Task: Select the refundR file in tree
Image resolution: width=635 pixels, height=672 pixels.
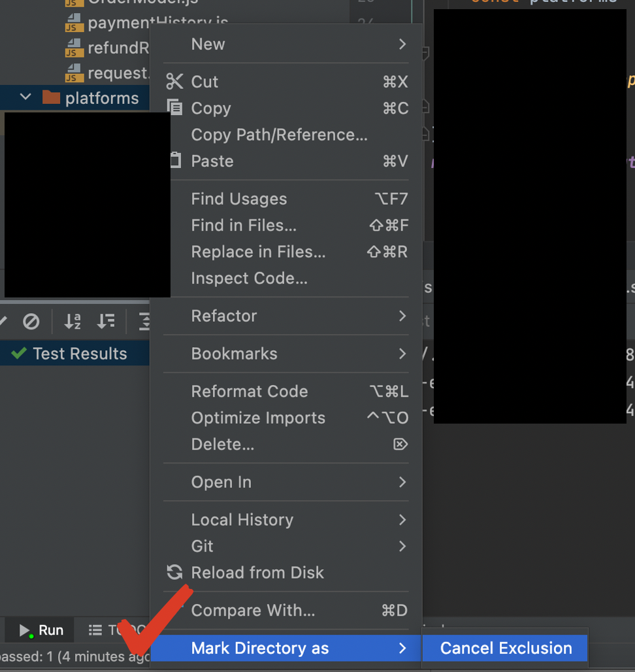Action: pyautogui.click(x=118, y=48)
